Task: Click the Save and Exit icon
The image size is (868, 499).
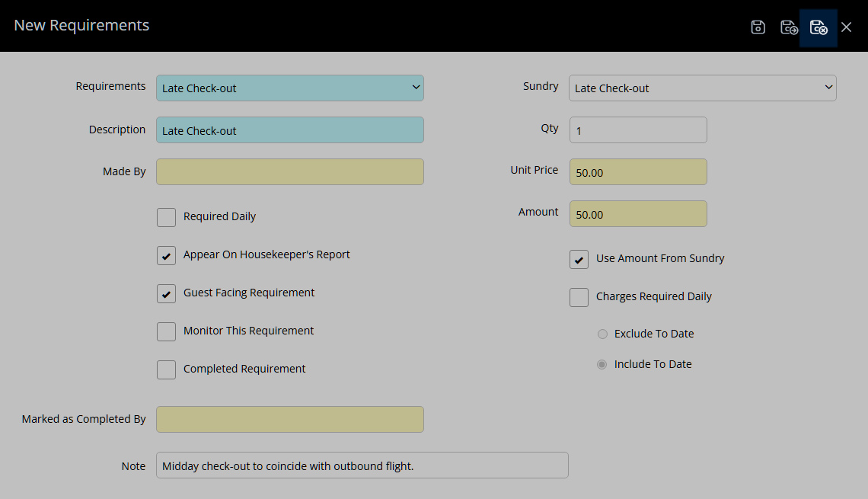Action: 819,27
